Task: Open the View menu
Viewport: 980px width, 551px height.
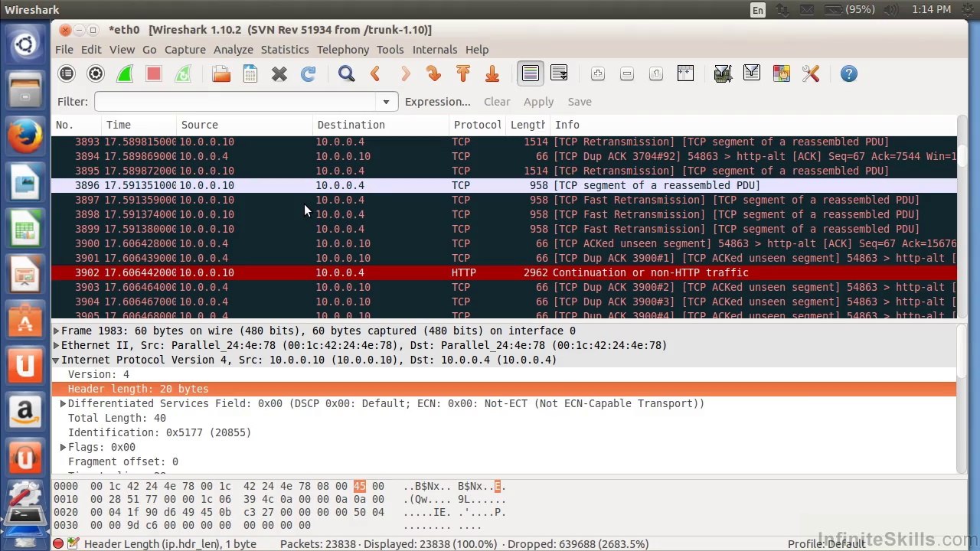Action: (122, 50)
